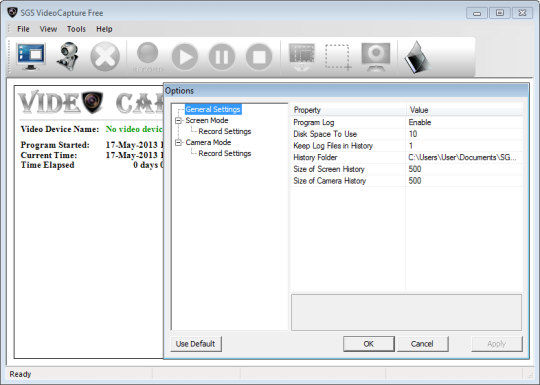The width and height of the screenshot is (540, 385).
Task: Click the 500 value for Camera History
Action: click(415, 181)
